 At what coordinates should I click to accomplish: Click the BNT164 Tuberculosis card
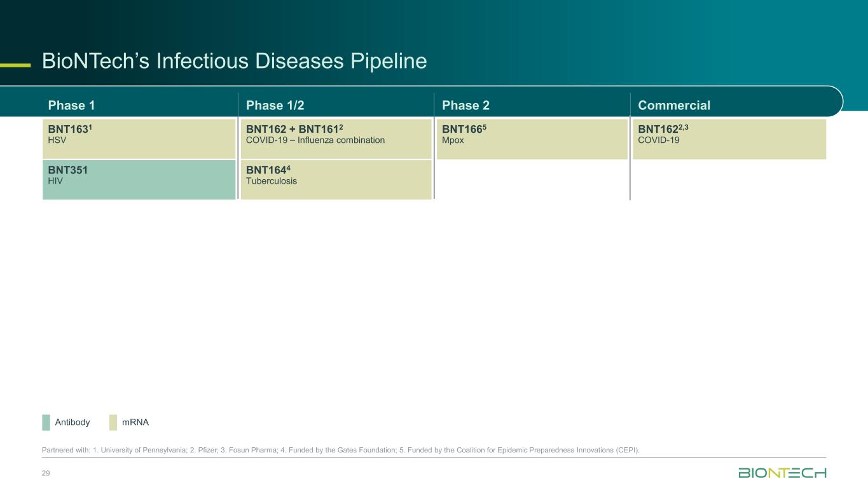pos(336,180)
